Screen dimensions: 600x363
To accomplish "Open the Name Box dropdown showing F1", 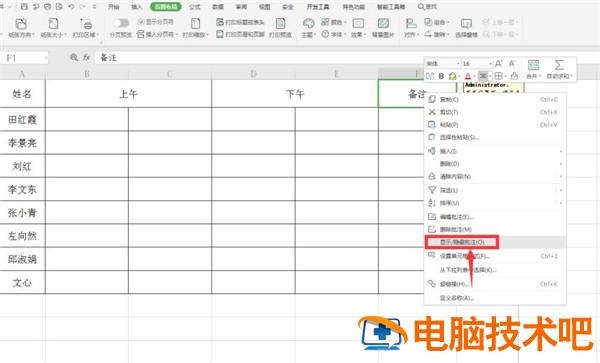I will (x=46, y=58).
